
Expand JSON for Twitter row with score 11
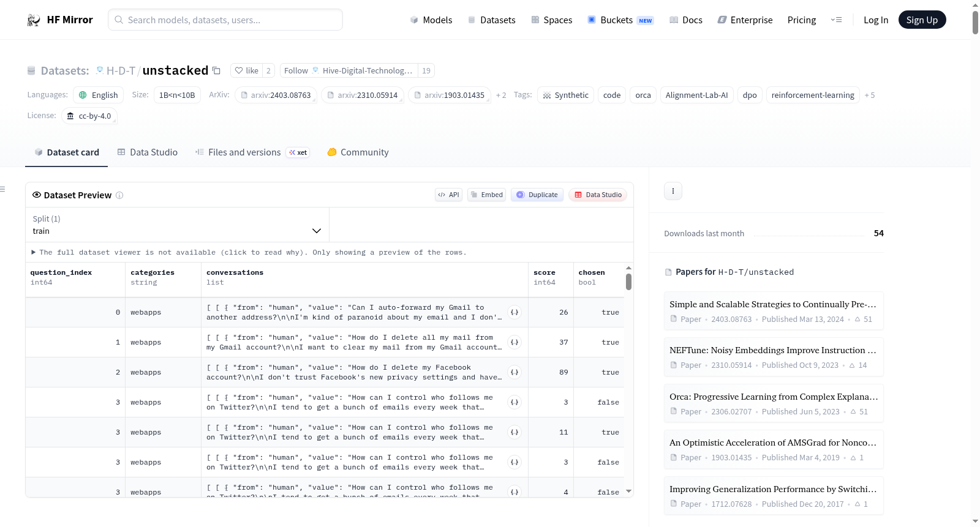pos(514,432)
